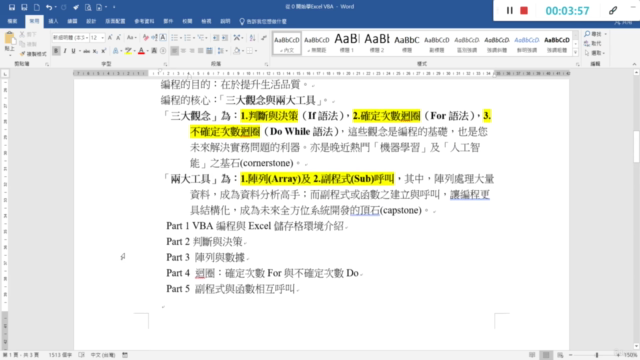Click the first Save icon in title bar
The image size is (640, 360).
[11, 7]
